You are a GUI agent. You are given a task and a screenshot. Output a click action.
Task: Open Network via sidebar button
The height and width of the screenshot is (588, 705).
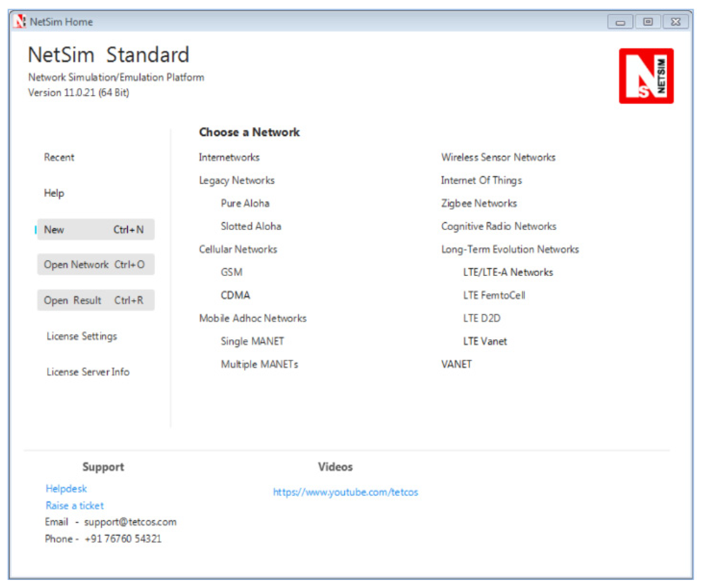pyautogui.click(x=96, y=265)
